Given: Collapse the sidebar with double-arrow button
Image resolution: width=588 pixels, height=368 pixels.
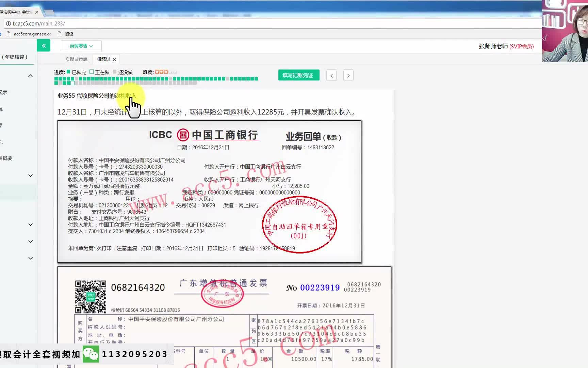Looking at the screenshot, I should 44,46.
